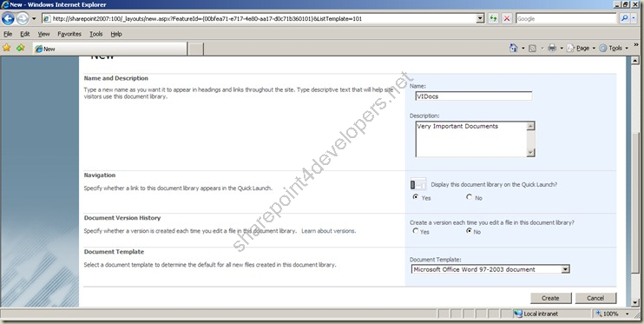The height and width of the screenshot is (324, 644).
Task: Click the address bar URL field
Action: (x=260, y=18)
